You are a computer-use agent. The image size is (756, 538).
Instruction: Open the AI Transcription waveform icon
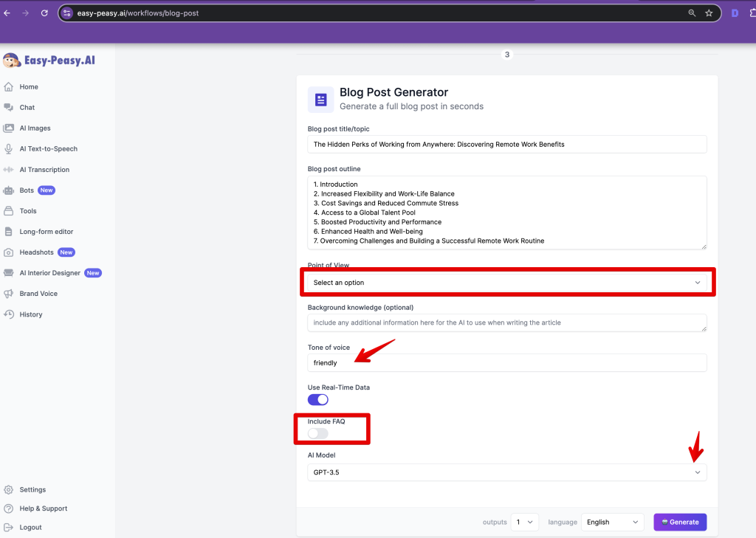[9, 170]
